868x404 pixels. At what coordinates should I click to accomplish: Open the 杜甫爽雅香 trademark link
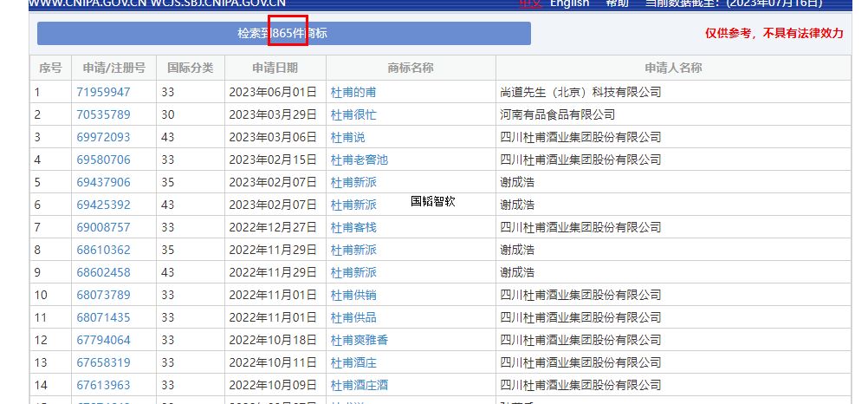[360, 340]
